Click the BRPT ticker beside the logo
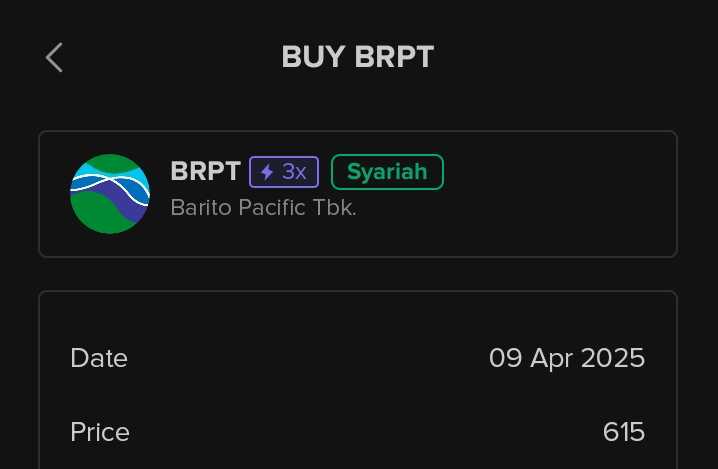 pyautogui.click(x=206, y=171)
